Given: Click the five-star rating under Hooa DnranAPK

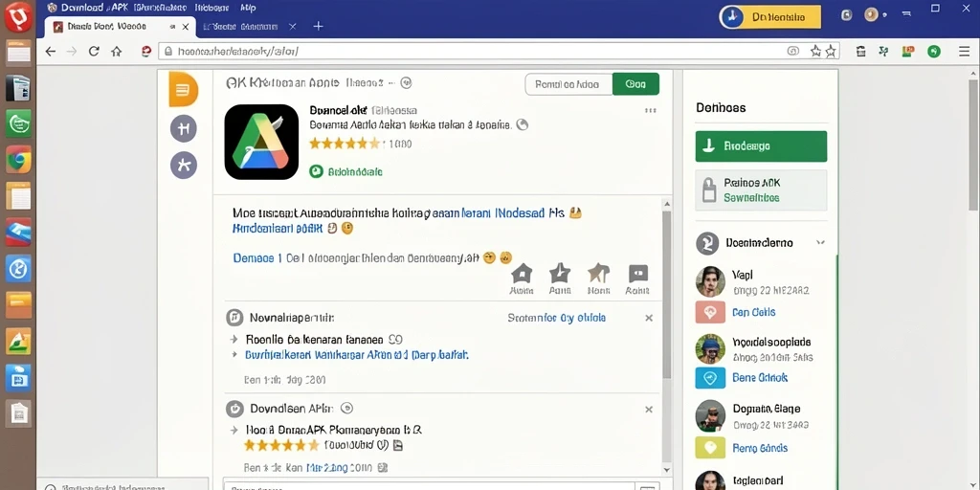Looking at the screenshot, I should pos(281,446).
